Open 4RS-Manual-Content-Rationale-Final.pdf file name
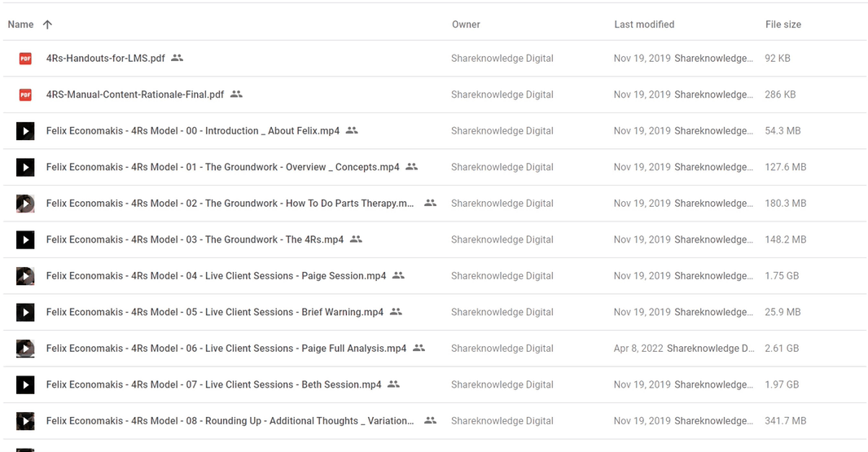This screenshot has width=868, height=452. coord(135,94)
